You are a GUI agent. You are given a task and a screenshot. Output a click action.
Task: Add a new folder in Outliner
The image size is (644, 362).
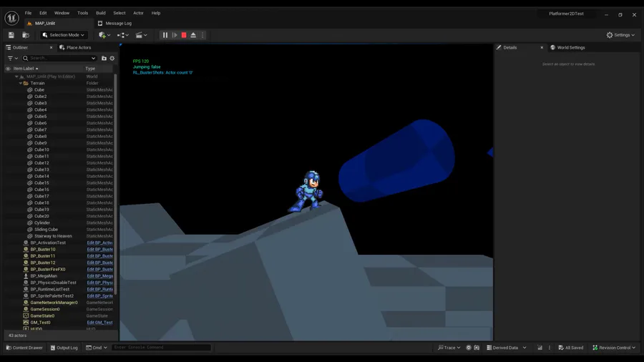point(104,58)
